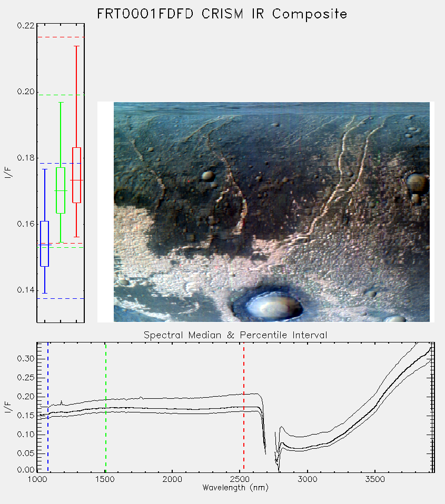Click the Spectral Median & Percentile Interval title
This screenshot has width=445, height=504.
235,335
